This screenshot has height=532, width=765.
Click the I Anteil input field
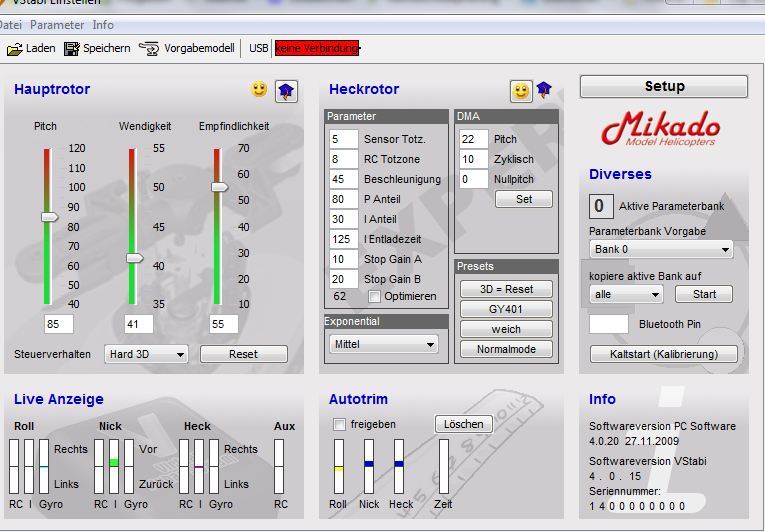click(x=343, y=219)
